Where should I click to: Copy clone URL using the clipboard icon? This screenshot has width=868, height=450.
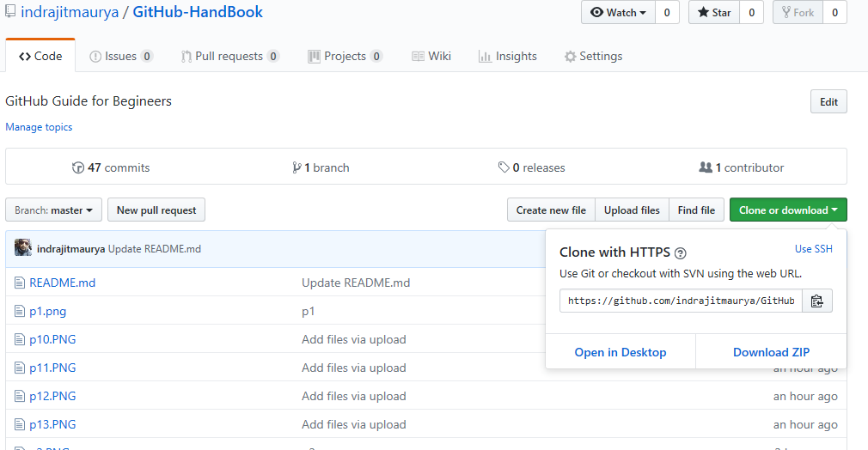click(817, 301)
